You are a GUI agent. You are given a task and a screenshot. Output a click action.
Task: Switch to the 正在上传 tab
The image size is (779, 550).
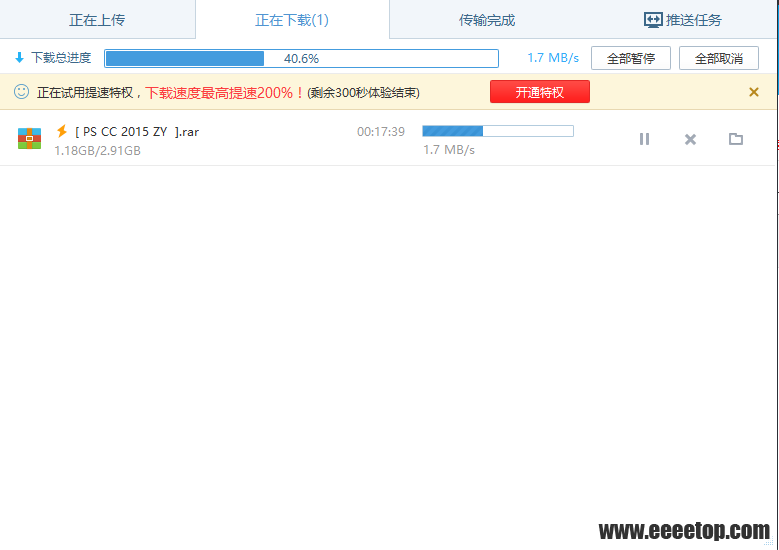(x=97, y=19)
